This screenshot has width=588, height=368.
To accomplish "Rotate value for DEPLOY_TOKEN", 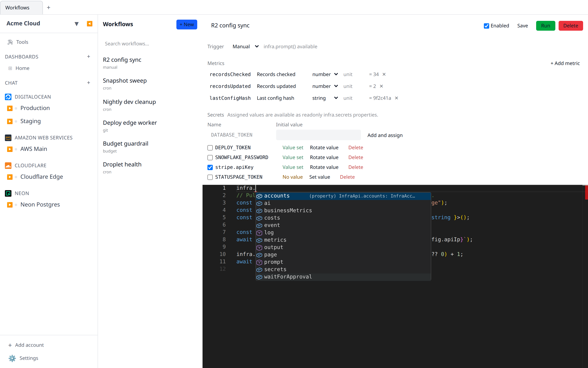I will pyautogui.click(x=324, y=147).
